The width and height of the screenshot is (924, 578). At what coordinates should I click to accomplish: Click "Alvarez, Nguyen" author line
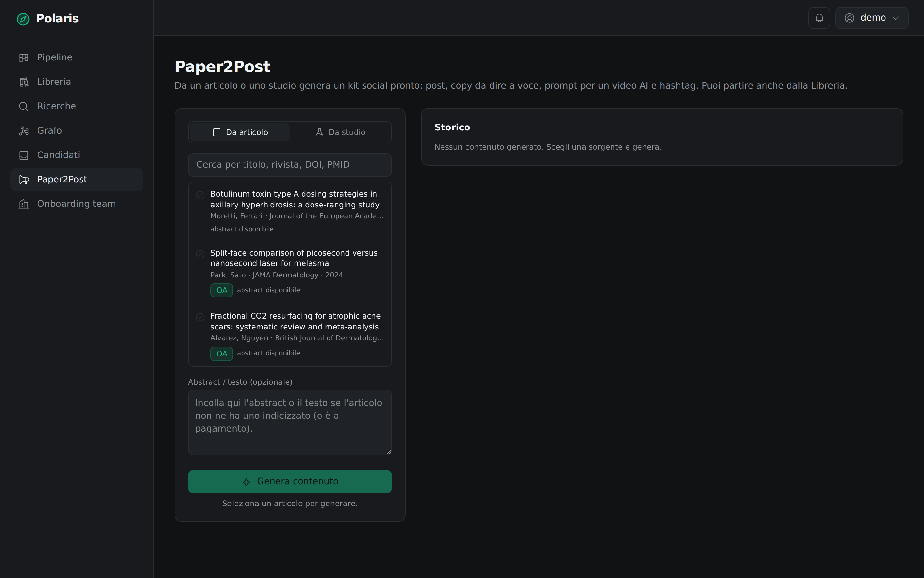tap(297, 338)
